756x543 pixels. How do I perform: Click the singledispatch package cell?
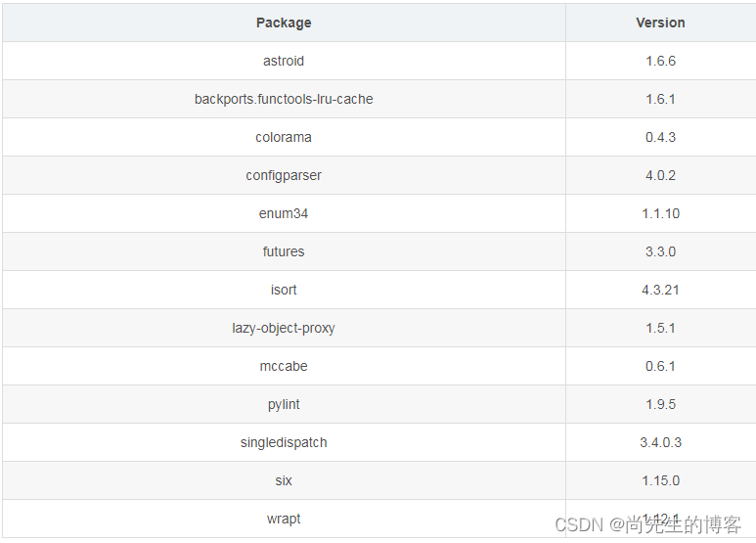tap(284, 442)
